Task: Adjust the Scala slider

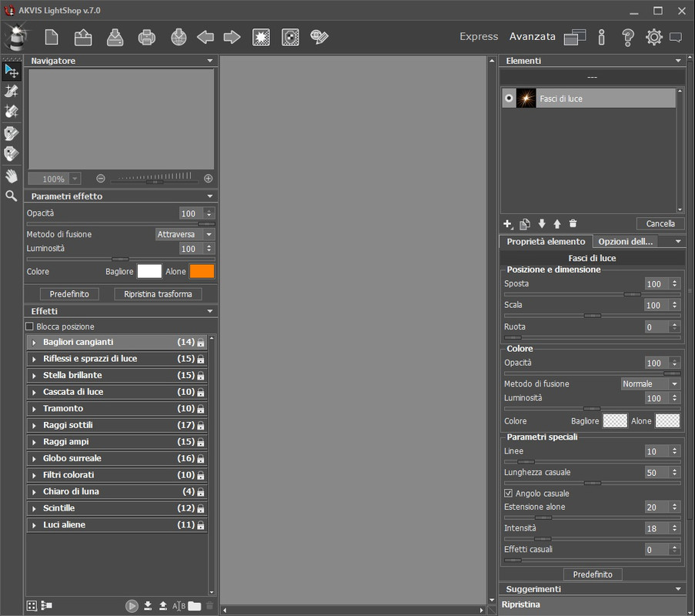Action: [592, 316]
